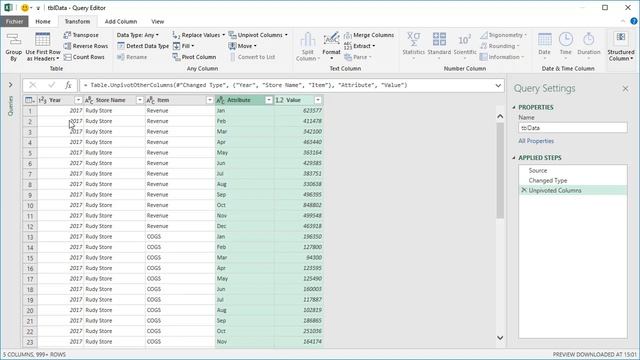
Task: Open Attribute column filter dropdown
Action: pos(269,100)
